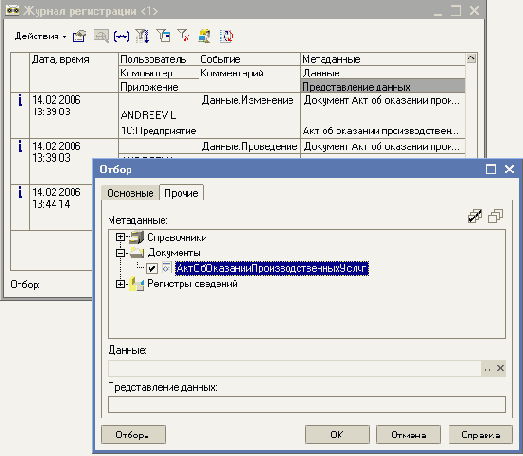Click the Акт об оказании производствен... data cell

click(x=381, y=130)
